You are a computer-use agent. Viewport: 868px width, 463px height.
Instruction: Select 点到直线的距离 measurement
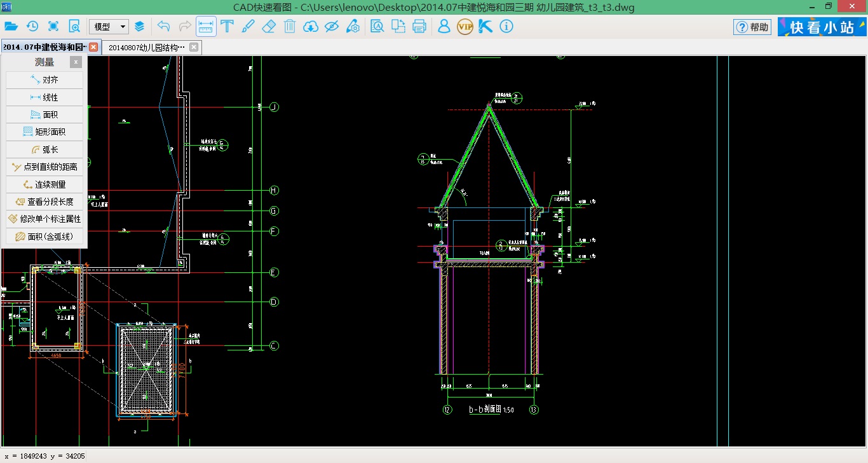pyautogui.click(x=44, y=167)
